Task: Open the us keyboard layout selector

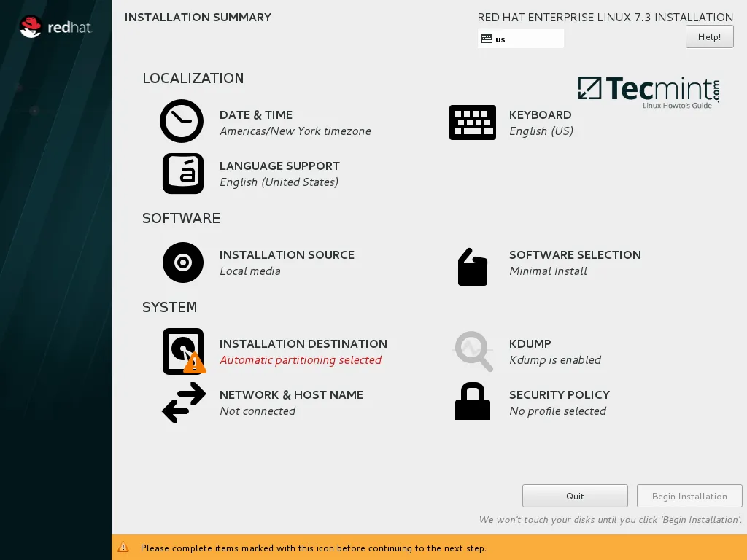Action: pyautogui.click(x=520, y=38)
